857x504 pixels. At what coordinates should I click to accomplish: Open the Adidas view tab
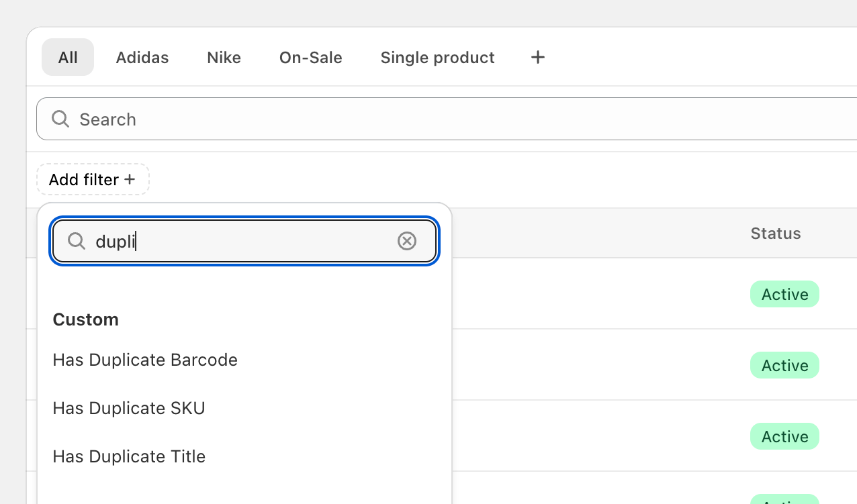(142, 57)
